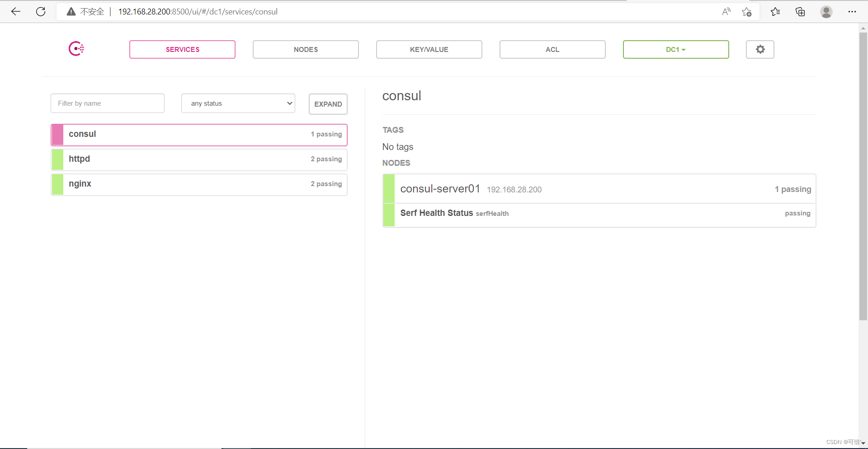This screenshot has height=449, width=868.
Task: Open the consul-server01 node link
Action: click(440, 189)
